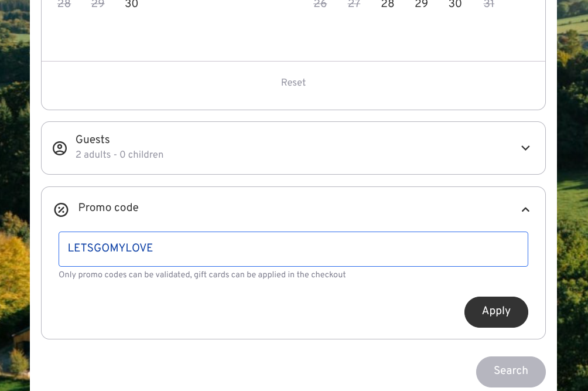The width and height of the screenshot is (588, 391).
Task: Pick day 29 in the right calendar
Action: click(421, 5)
